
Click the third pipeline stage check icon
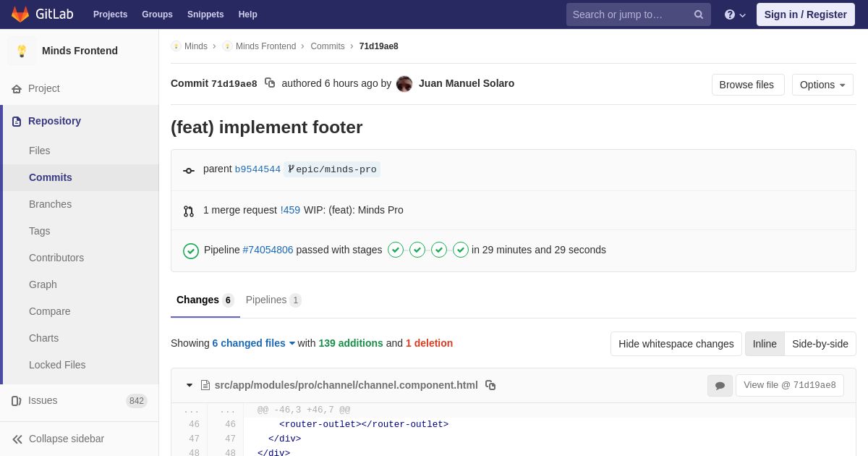coord(439,250)
